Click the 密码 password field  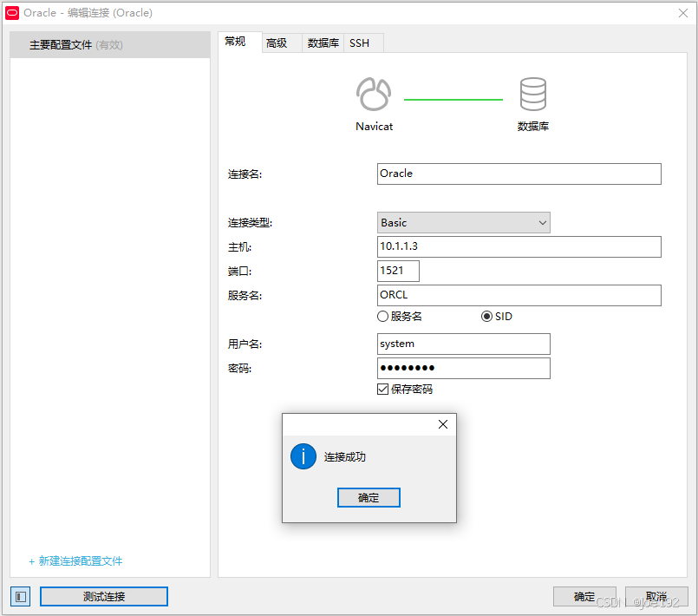(463, 369)
